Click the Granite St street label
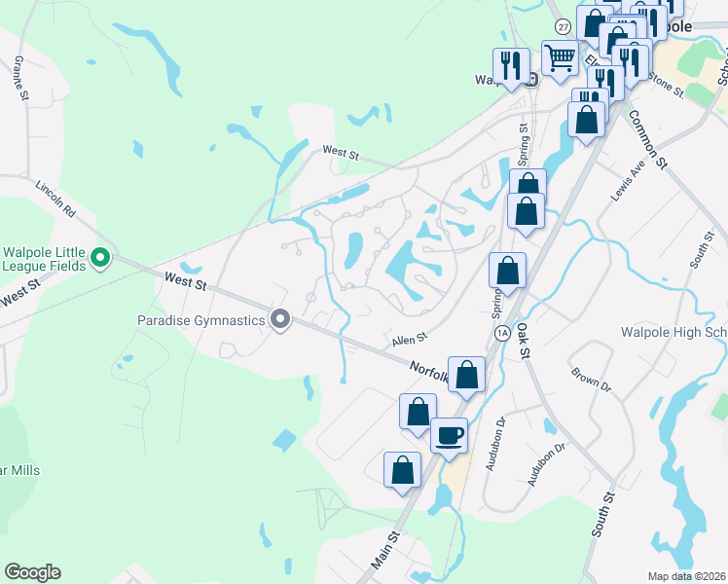This screenshot has width=728, height=584. click(21, 78)
